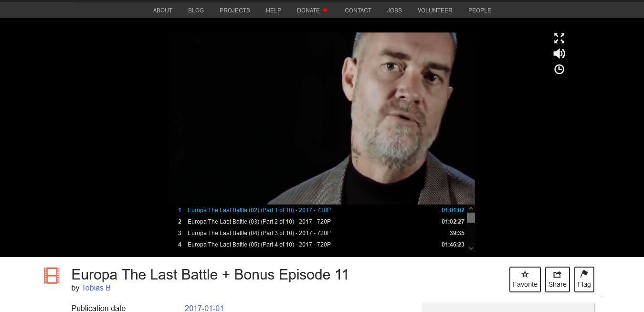This screenshot has width=644, height=312.
Task: Open the Tobias B uploader link
Action: click(x=96, y=288)
